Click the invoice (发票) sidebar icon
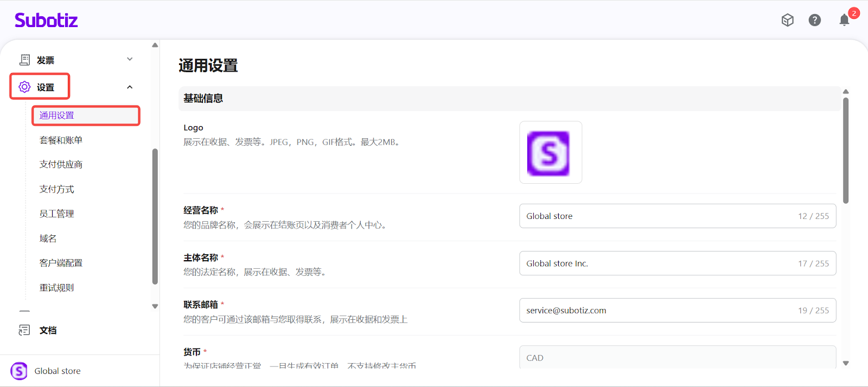 coord(25,60)
